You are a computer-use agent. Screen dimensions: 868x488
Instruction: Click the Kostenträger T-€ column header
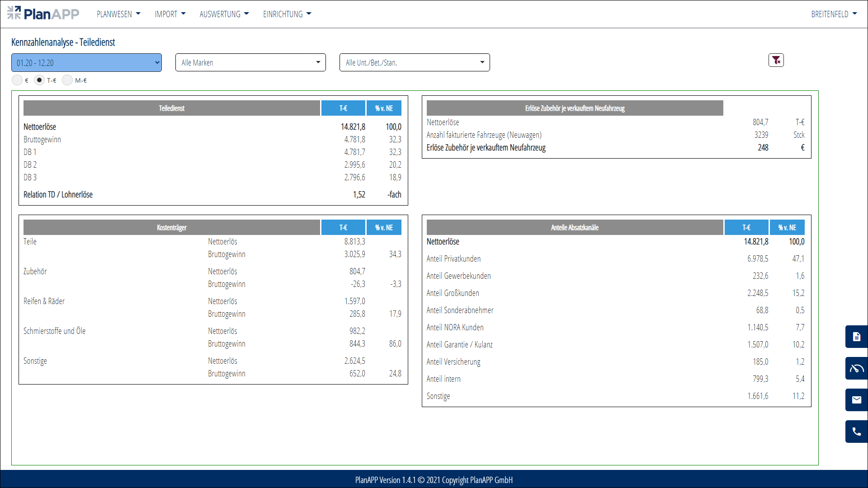pos(343,228)
